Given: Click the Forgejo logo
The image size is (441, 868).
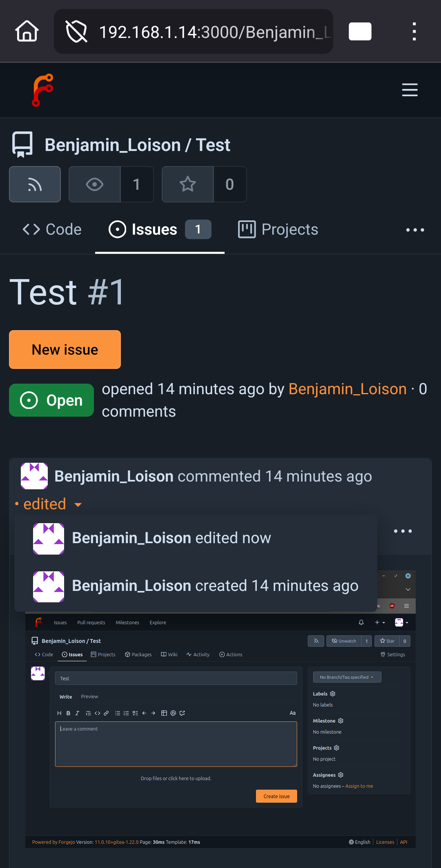Looking at the screenshot, I should pyautogui.click(x=42, y=90).
